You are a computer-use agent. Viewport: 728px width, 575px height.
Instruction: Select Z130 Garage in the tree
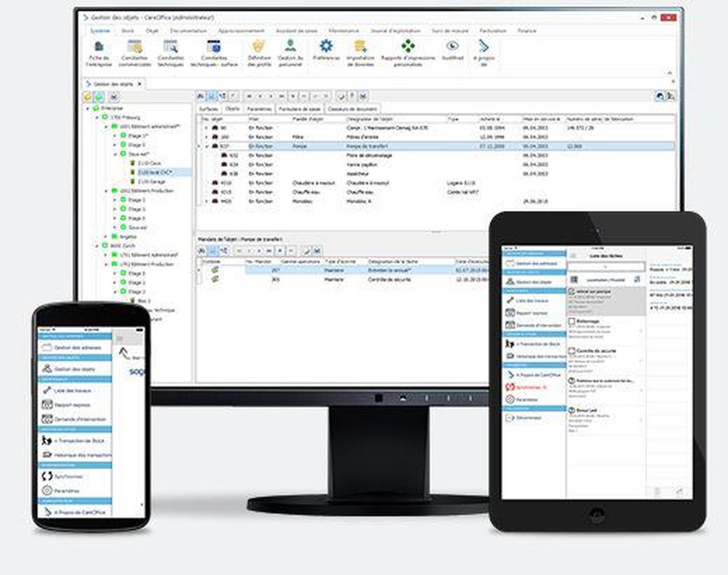point(151,181)
